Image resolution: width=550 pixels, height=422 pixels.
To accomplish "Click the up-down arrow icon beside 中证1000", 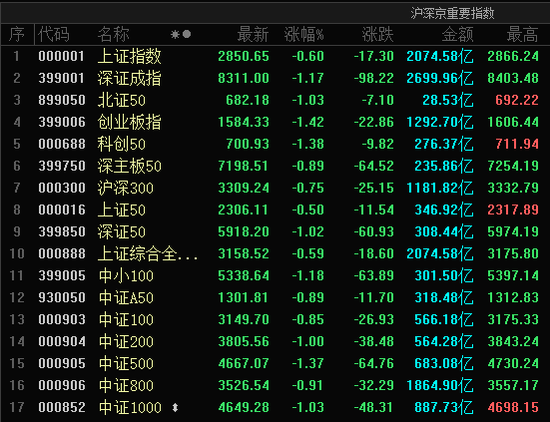I will click(x=175, y=408).
